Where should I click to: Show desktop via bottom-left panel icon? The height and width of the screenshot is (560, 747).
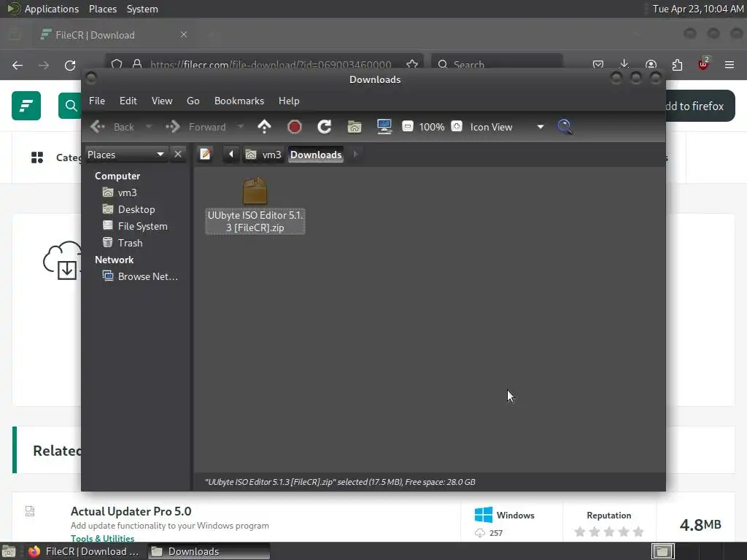tap(9, 551)
